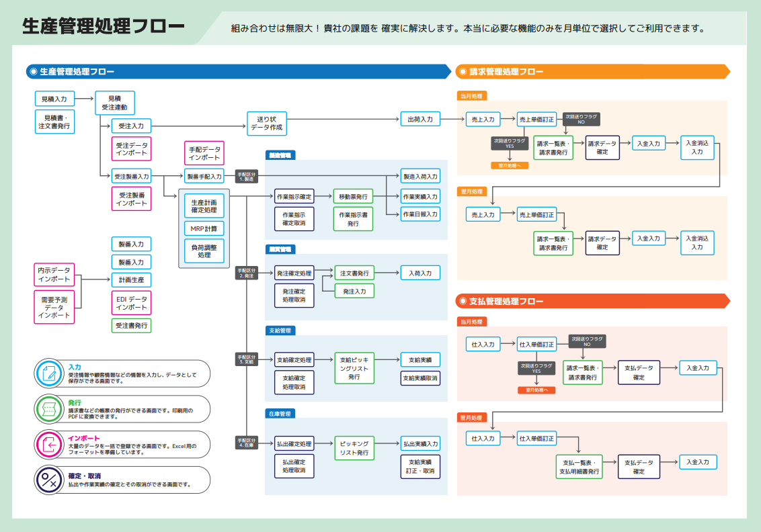Open the 在庫管理 section label
Viewport: 761px width, 532px height.
coord(280,414)
